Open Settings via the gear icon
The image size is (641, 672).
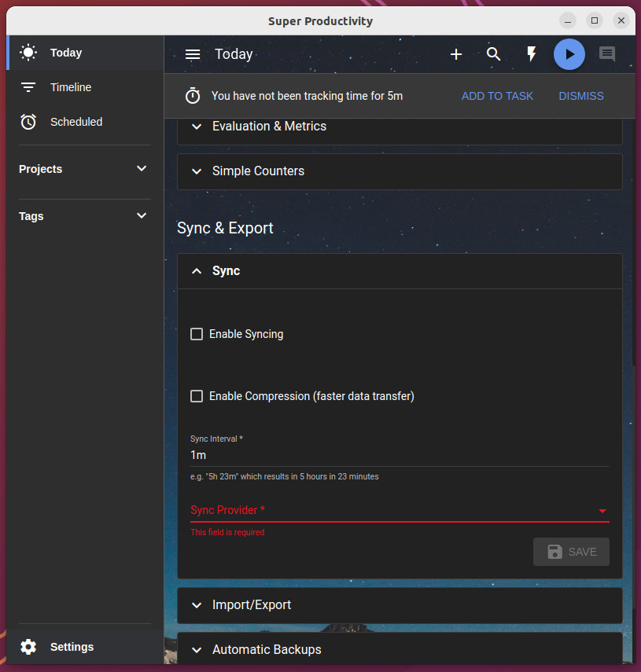28,646
